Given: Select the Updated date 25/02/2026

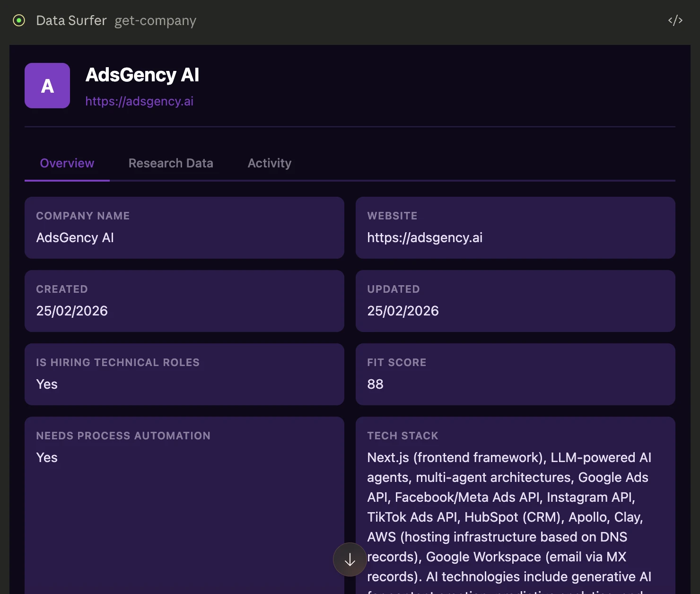Looking at the screenshot, I should click(403, 311).
